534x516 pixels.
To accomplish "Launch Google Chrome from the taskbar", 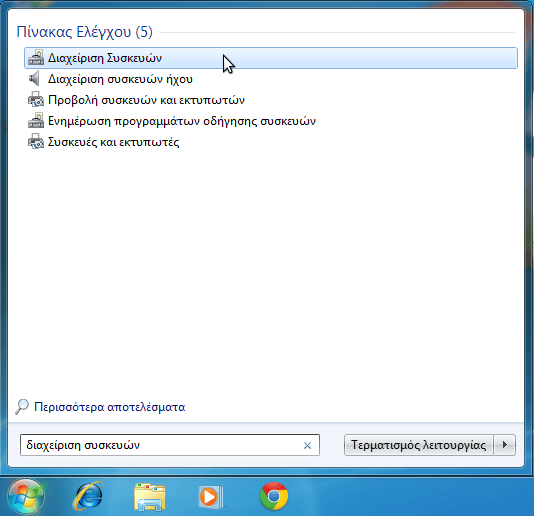I will click(274, 496).
